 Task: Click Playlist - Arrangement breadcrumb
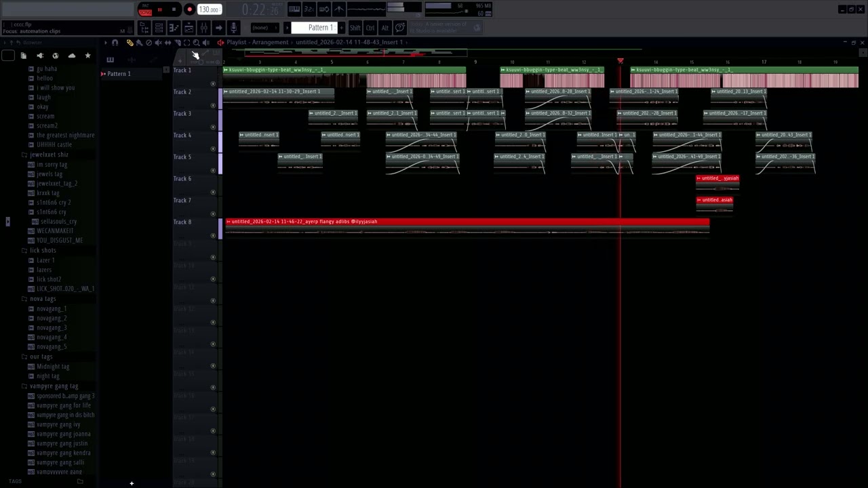point(258,42)
